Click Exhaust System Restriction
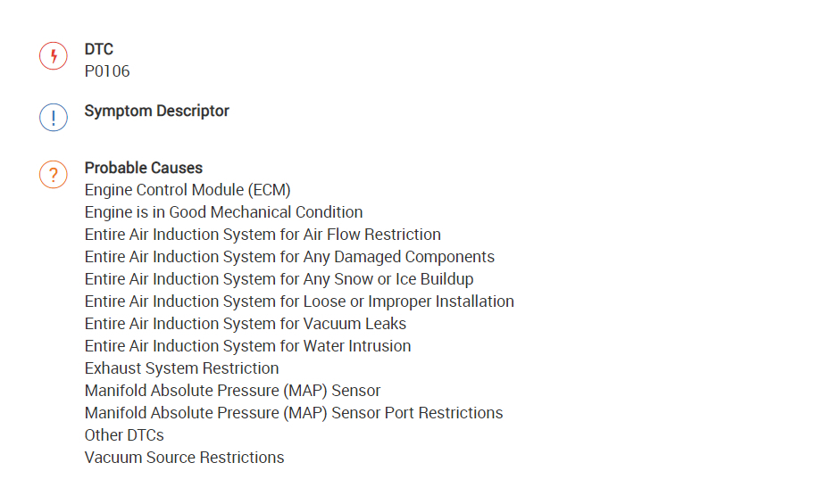The image size is (817, 504). click(x=181, y=368)
